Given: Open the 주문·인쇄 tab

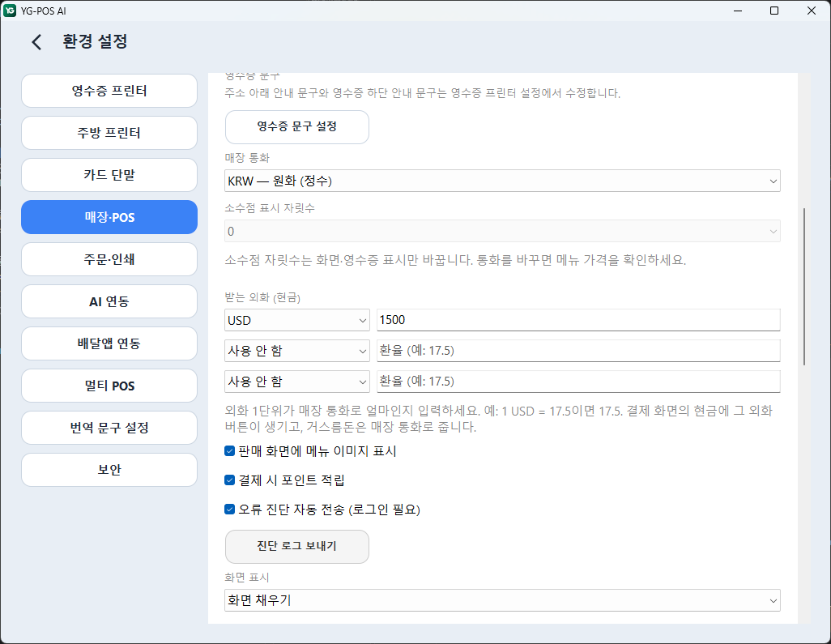Looking at the screenshot, I should (x=109, y=259).
